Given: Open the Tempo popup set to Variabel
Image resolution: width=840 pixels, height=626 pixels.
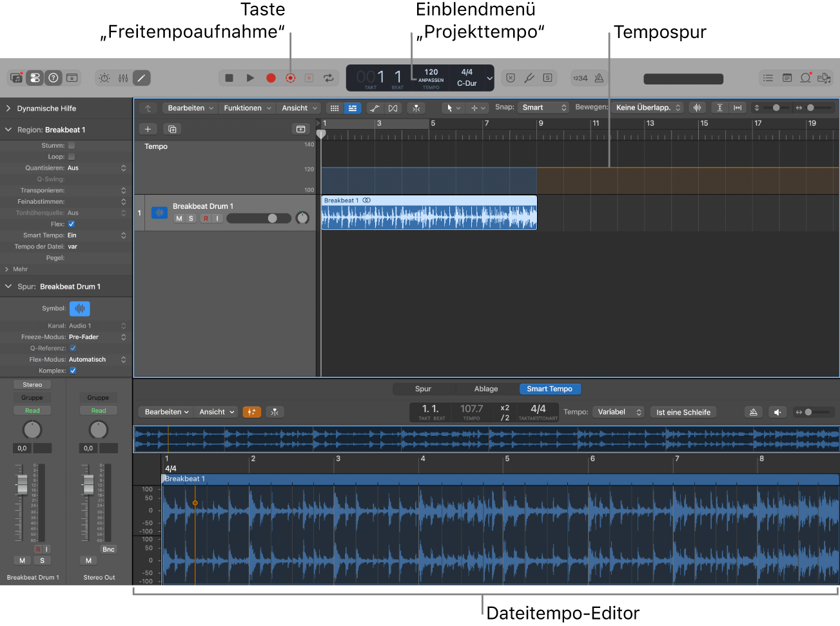Looking at the screenshot, I should click(x=619, y=412).
